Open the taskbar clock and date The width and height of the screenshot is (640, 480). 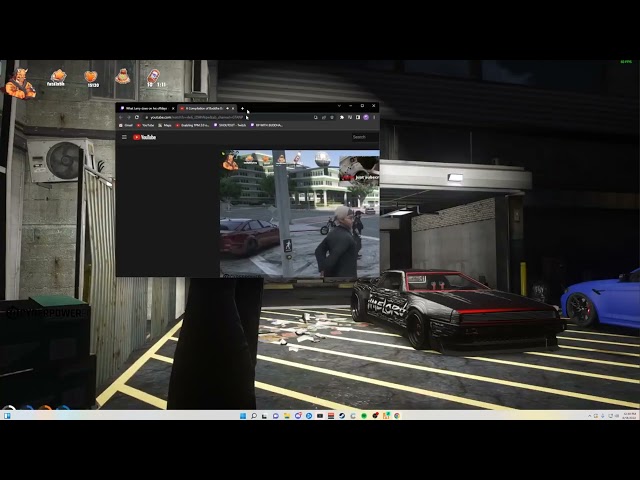(x=630, y=416)
